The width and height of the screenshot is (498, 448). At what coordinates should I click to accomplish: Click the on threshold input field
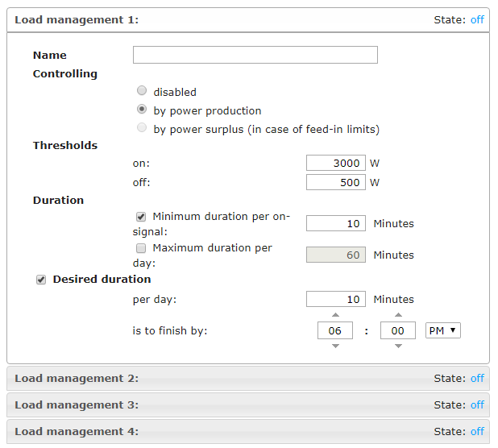[x=336, y=163]
